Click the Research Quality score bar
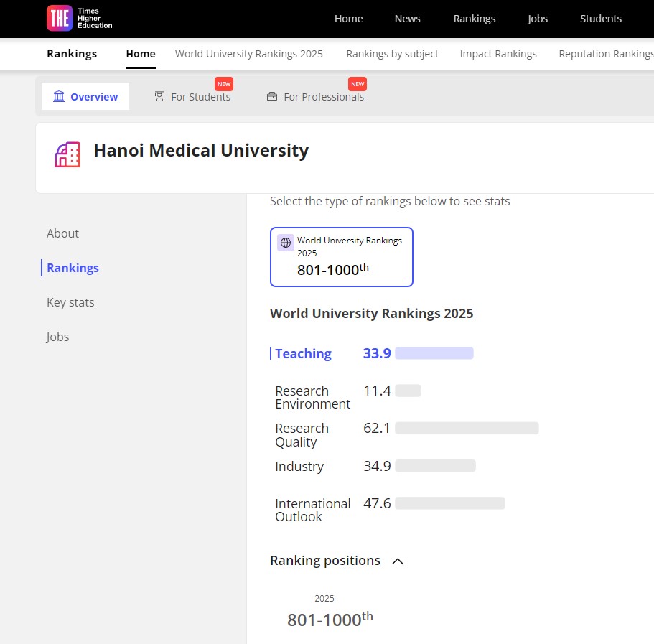This screenshot has width=654, height=644. click(x=467, y=429)
